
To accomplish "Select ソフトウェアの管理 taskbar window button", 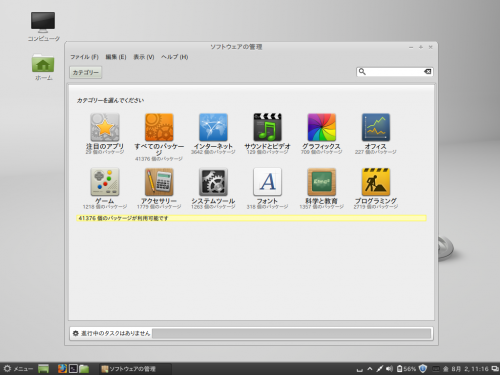I will 136,369.
